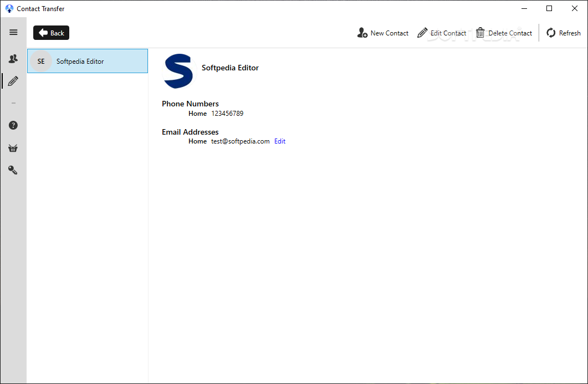Close the Contact Transfer window
The image size is (588, 384).
click(x=575, y=8)
